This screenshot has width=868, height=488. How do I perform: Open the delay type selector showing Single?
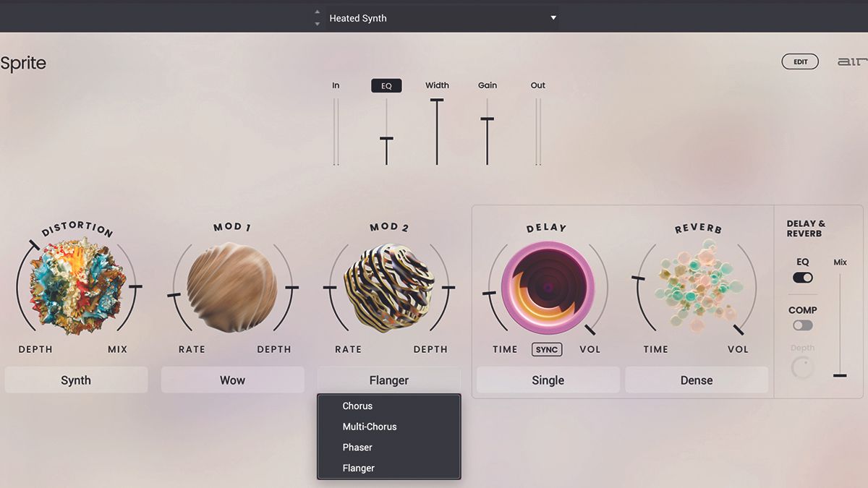548,380
